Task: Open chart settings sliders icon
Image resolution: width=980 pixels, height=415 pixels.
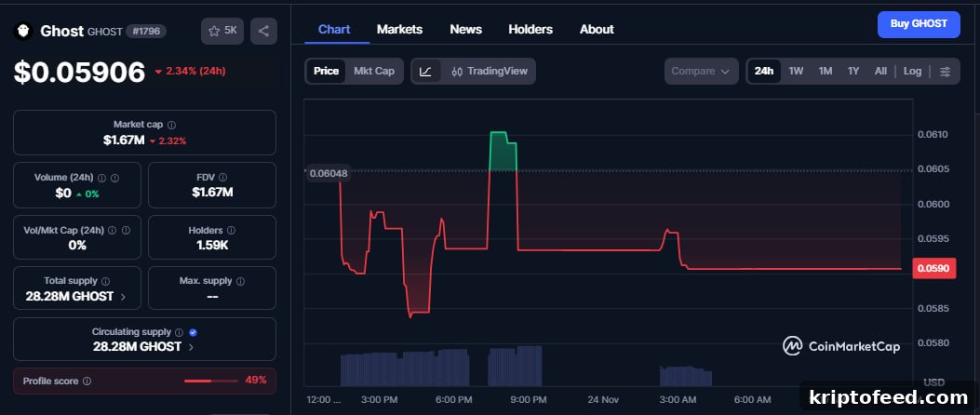Action: click(x=946, y=72)
